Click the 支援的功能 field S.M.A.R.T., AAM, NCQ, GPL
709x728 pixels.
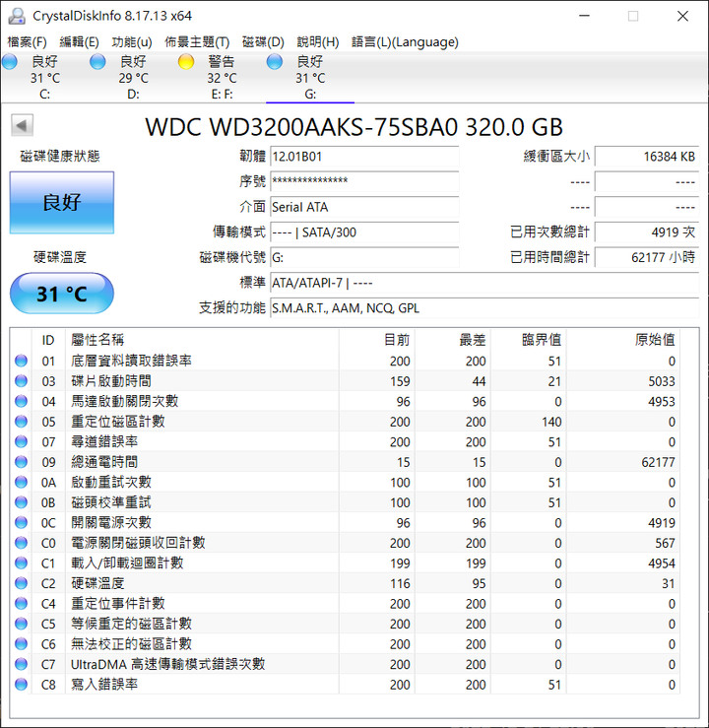484,307
